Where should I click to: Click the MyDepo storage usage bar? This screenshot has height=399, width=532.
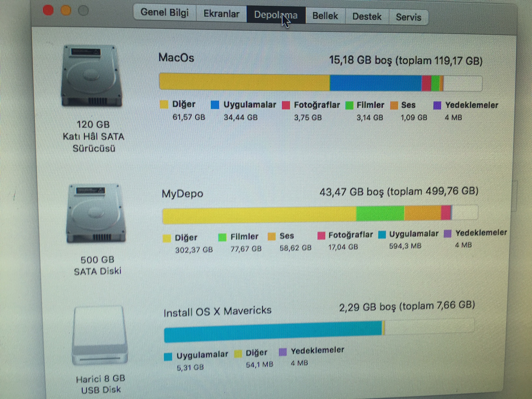(x=320, y=214)
